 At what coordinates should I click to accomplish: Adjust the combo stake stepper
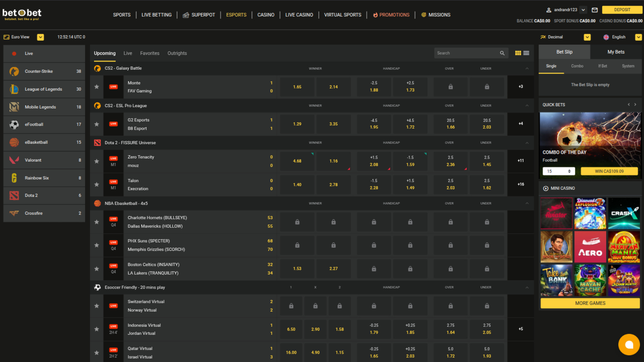[x=569, y=171]
